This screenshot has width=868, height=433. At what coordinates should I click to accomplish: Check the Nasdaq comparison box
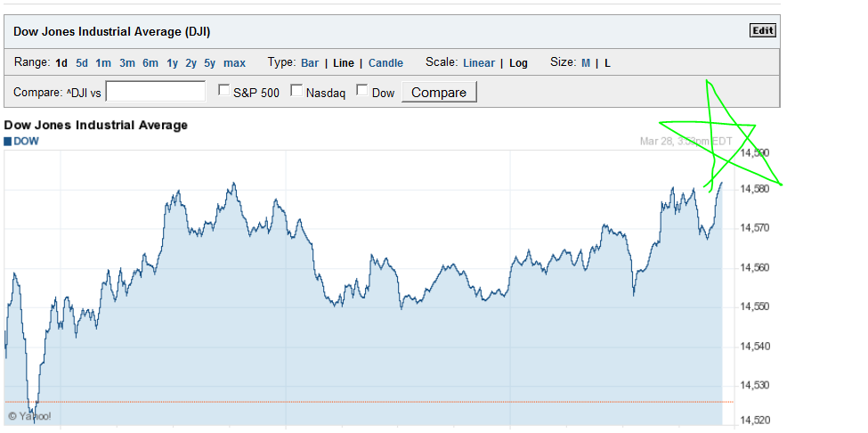pos(297,91)
